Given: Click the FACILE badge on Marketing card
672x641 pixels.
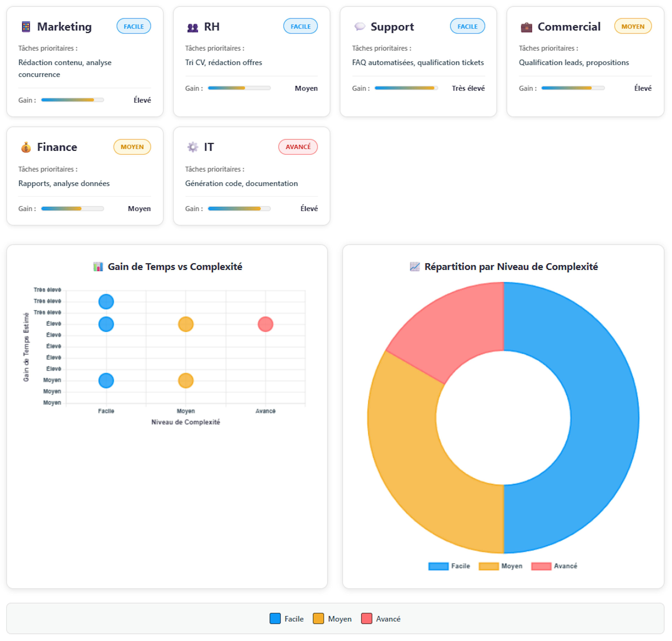Looking at the screenshot, I should [134, 26].
